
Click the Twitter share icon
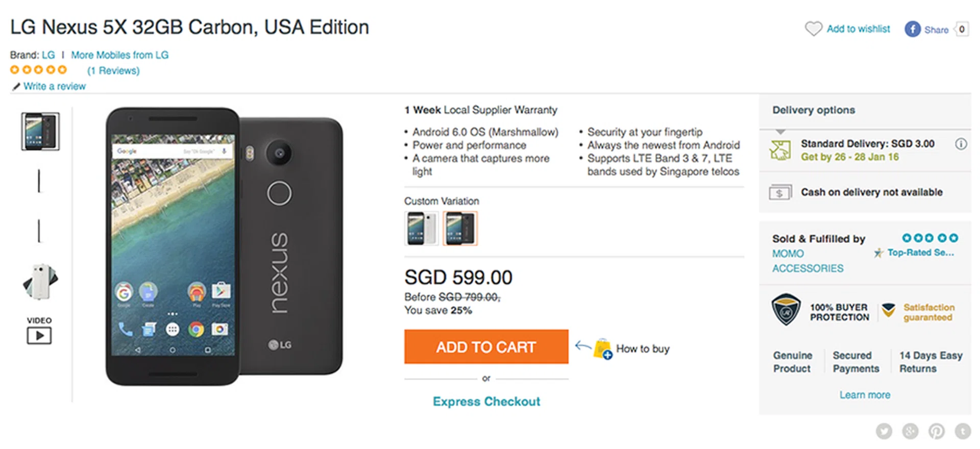(884, 431)
